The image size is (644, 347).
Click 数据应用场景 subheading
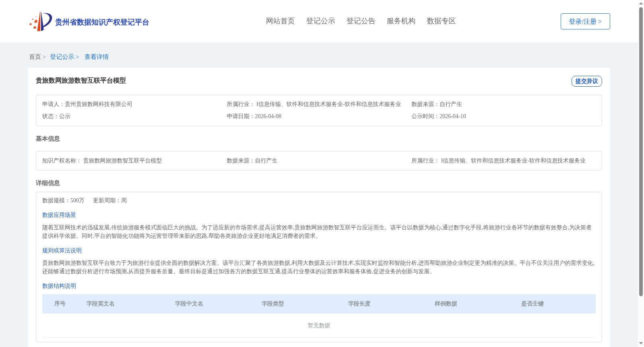[59, 215]
